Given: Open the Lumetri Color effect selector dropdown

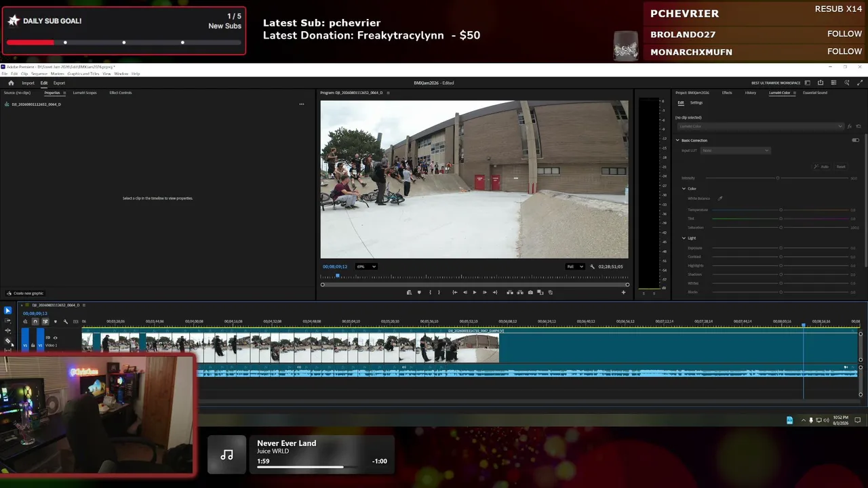Looking at the screenshot, I should [761, 126].
